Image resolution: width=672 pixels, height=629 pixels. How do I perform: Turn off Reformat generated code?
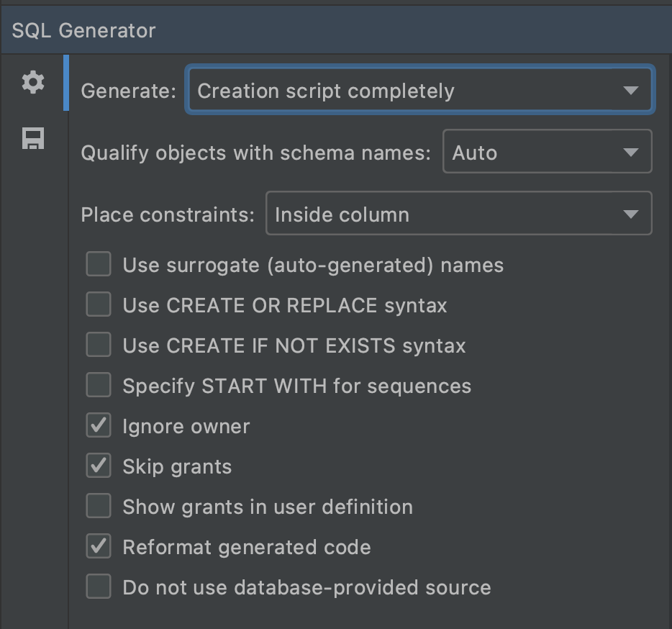coord(99,547)
